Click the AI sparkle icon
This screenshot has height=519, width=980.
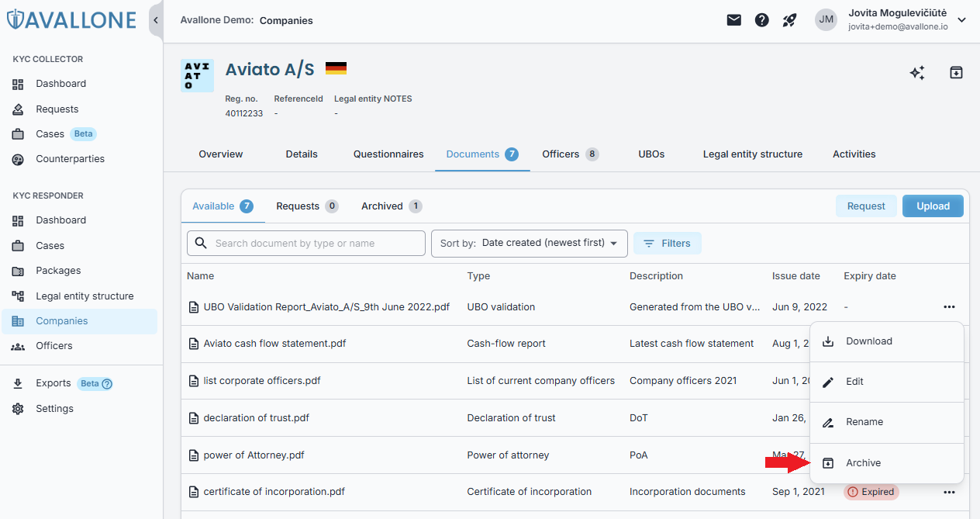coord(917,73)
